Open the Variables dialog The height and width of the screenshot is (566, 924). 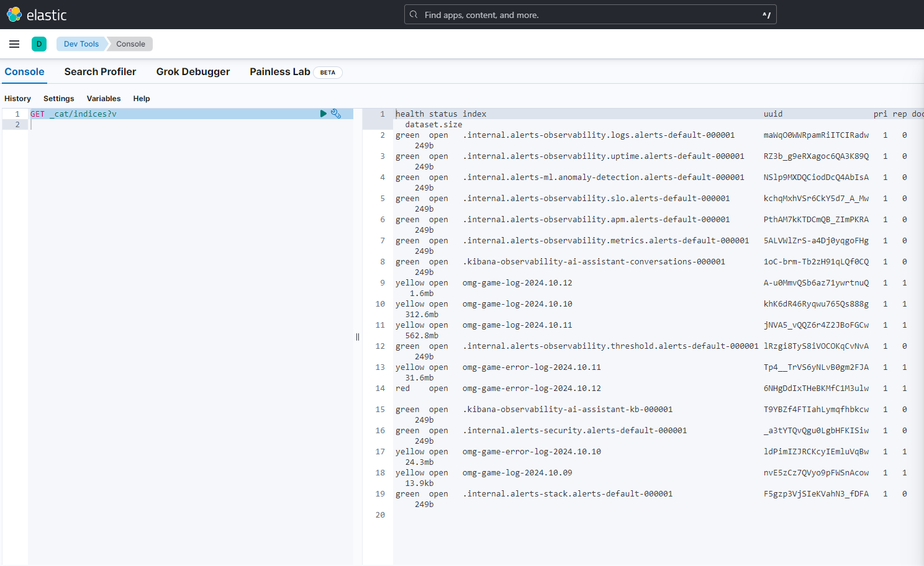click(x=104, y=99)
